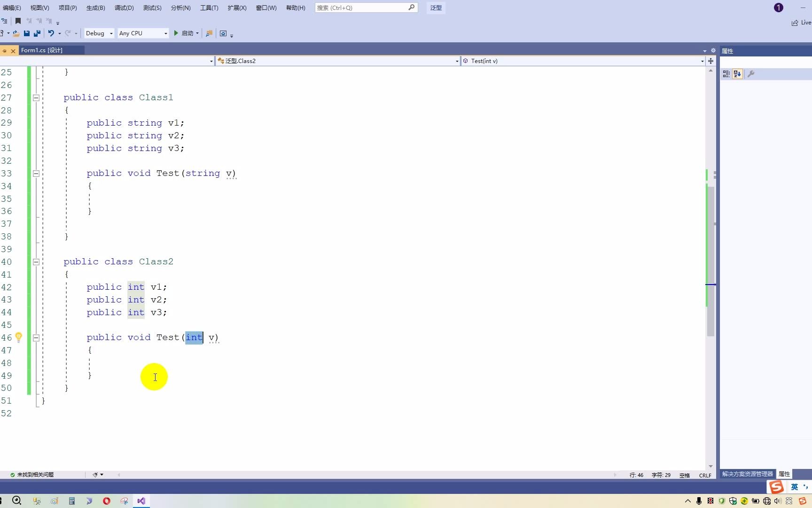Collapse the Test(string v) method on line 33
Viewport: 812px width, 508px height.
[x=36, y=174]
